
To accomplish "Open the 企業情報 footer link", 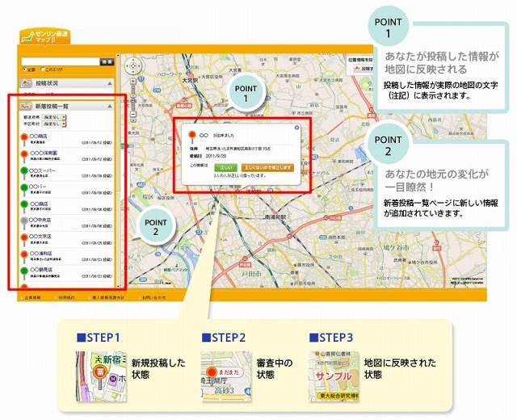I will tap(32, 298).
